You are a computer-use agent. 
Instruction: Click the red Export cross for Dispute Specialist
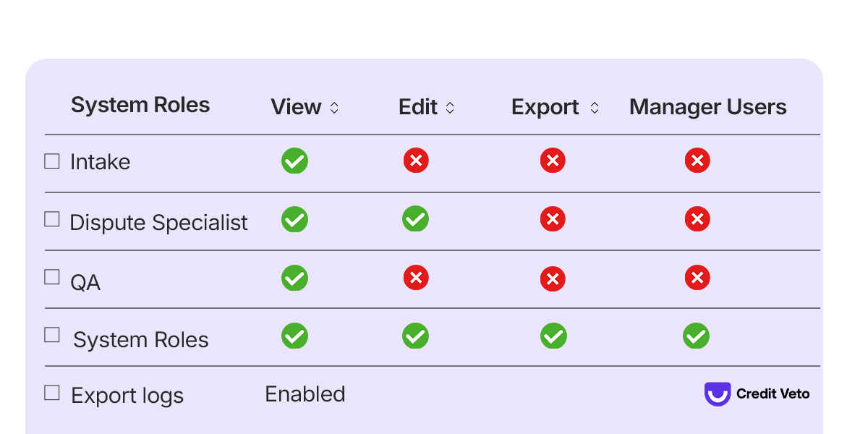(x=553, y=219)
